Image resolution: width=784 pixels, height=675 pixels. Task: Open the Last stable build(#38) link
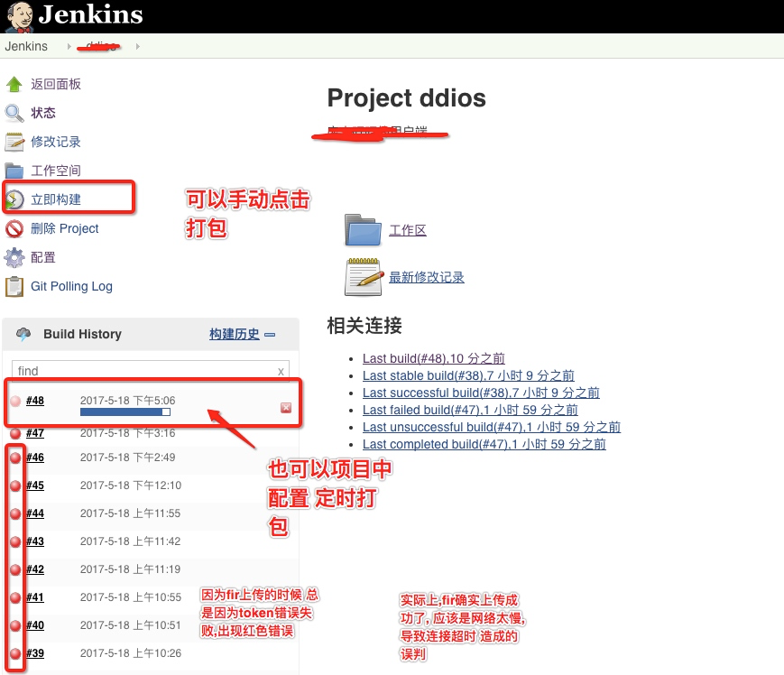coord(468,375)
